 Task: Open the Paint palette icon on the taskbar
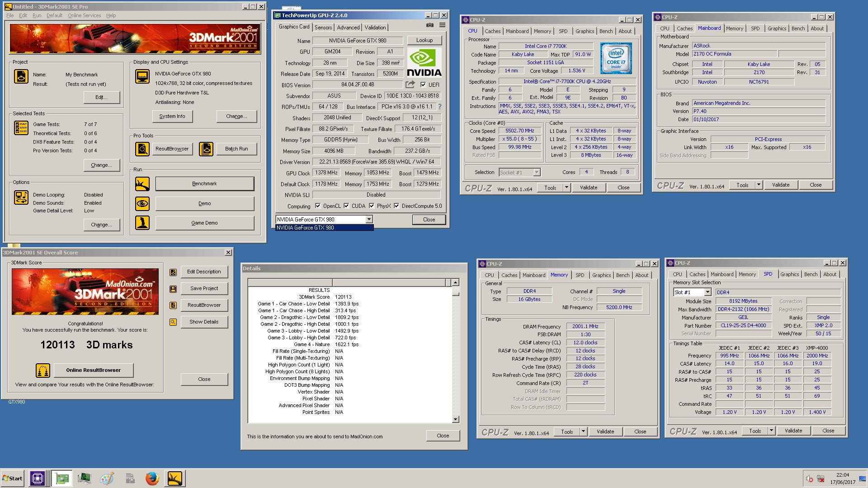click(107, 478)
